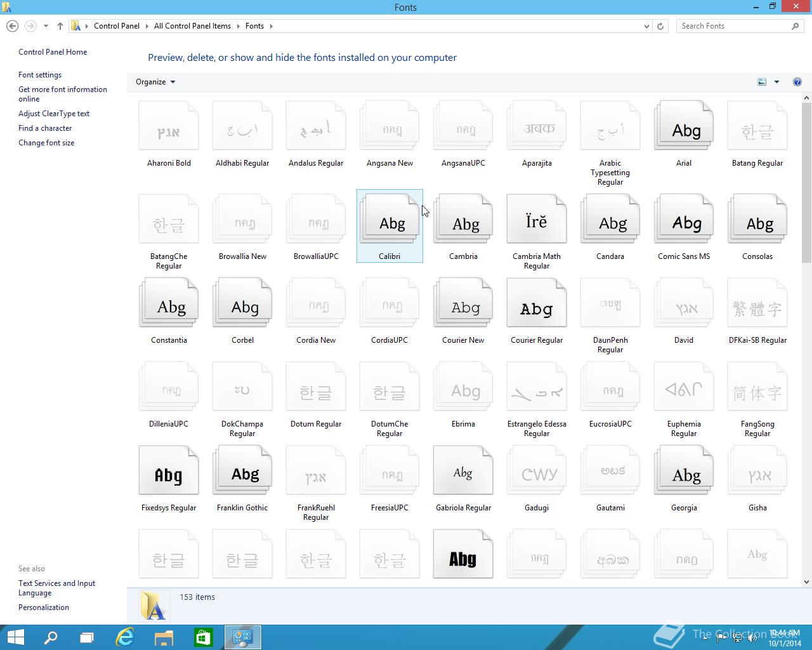
Task: Expand the view options dropdown arrow
Action: [776, 82]
